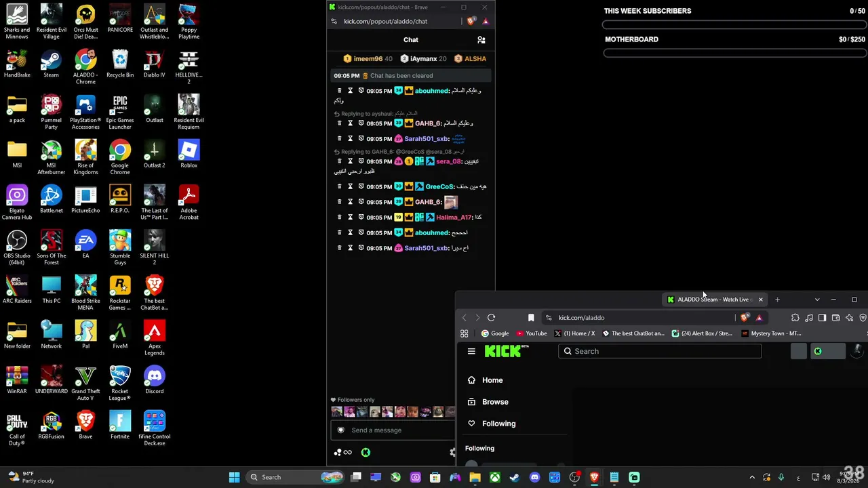Focus the Send a message chat field
This screenshot has height=488, width=868.
[x=393, y=430]
